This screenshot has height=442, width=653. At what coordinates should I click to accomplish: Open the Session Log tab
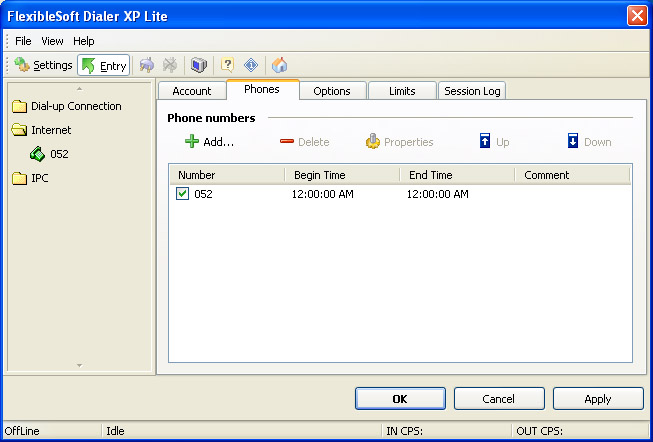pyautogui.click(x=472, y=91)
